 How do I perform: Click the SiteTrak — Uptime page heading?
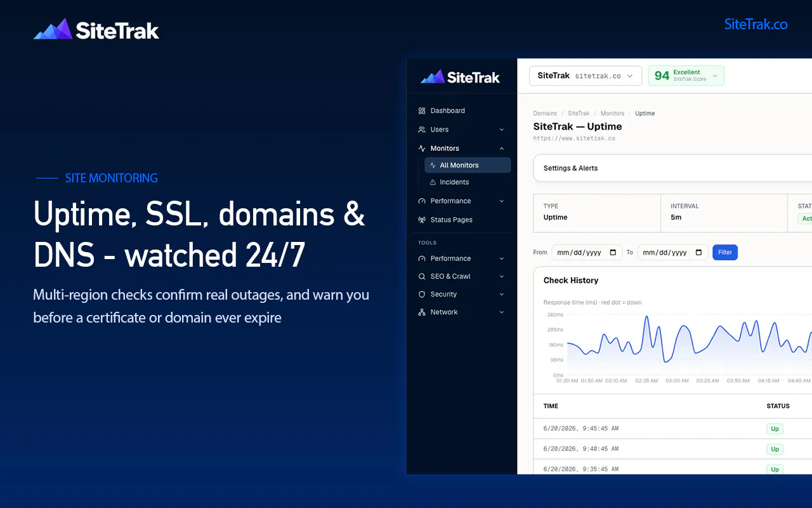coord(578,126)
